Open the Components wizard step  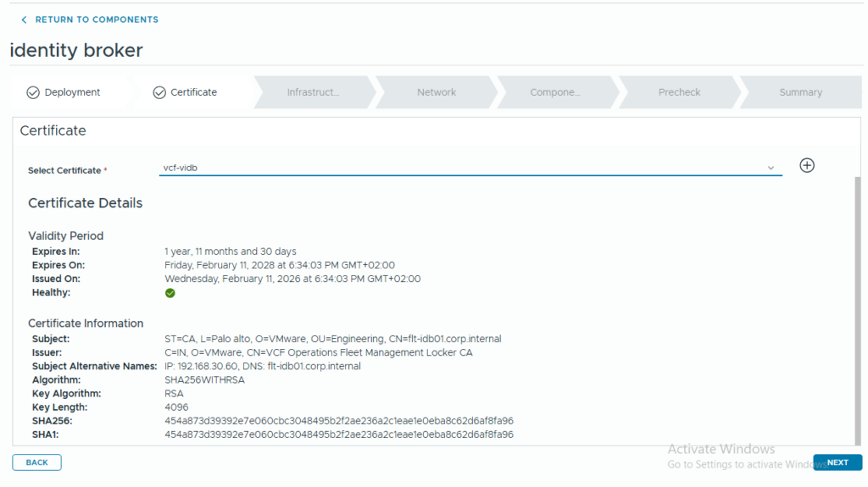tap(555, 92)
